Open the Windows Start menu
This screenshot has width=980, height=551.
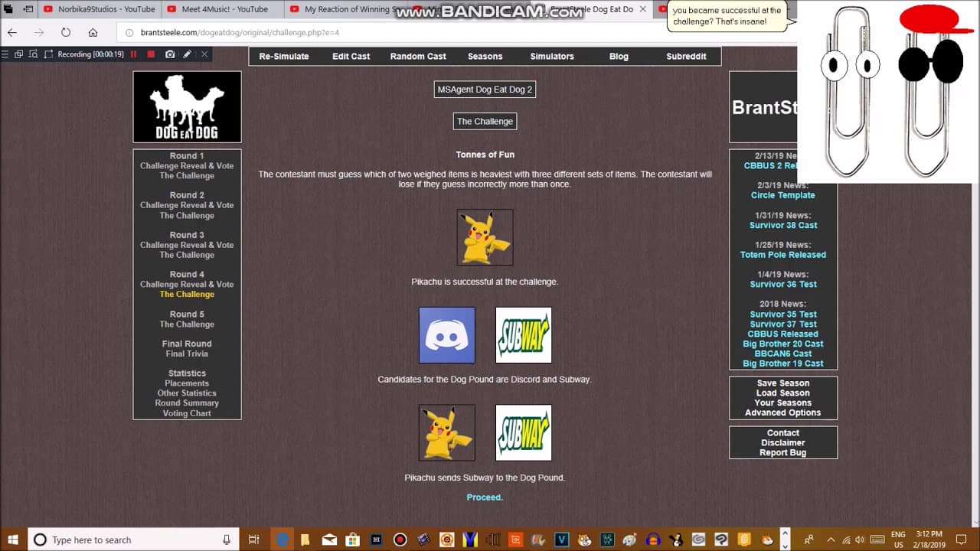pos(13,540)
